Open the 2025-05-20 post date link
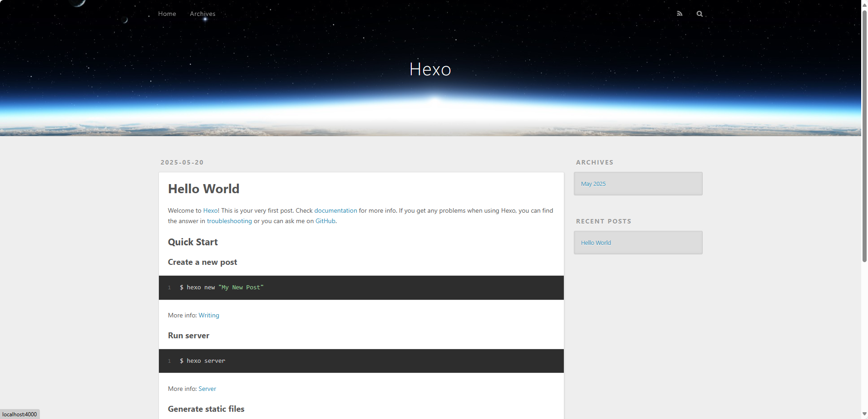The width and height of the screenshot is (868, 419). point(182,162)
